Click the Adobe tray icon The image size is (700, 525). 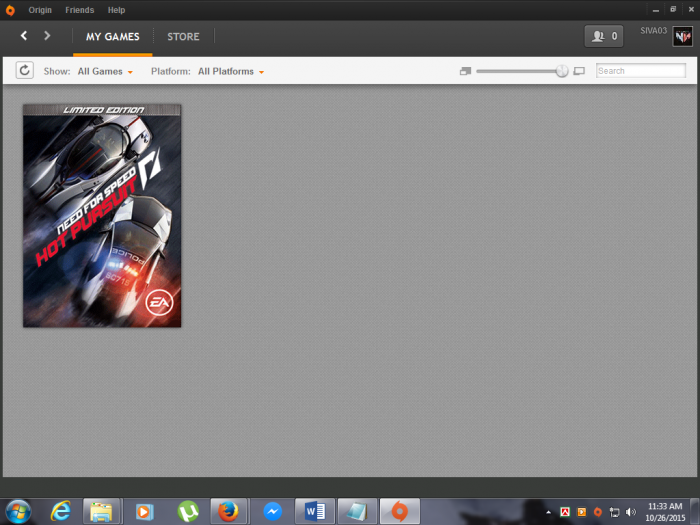click(x=565, y=512)
